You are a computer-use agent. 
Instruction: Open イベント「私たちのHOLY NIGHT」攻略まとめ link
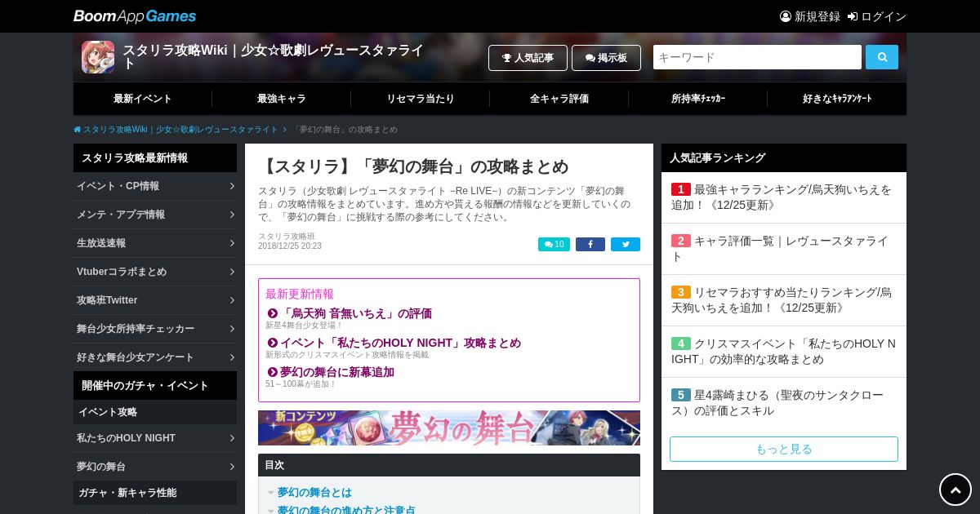point(400,343)
